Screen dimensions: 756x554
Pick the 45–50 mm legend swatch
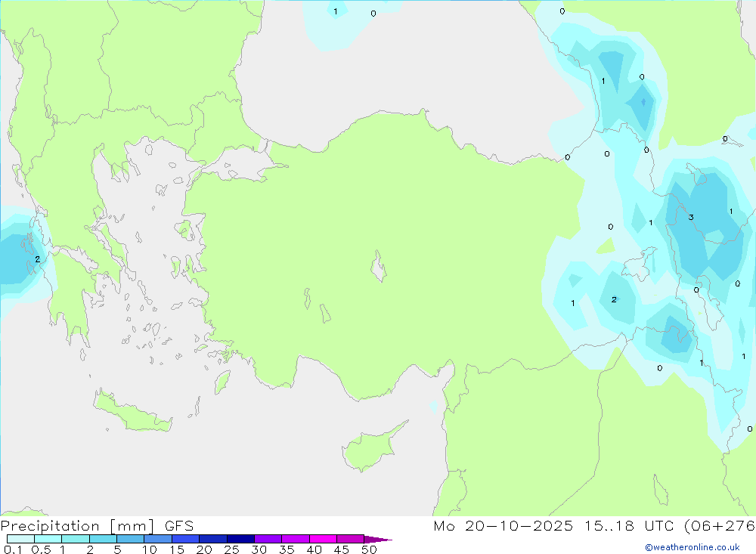(351, 539)
